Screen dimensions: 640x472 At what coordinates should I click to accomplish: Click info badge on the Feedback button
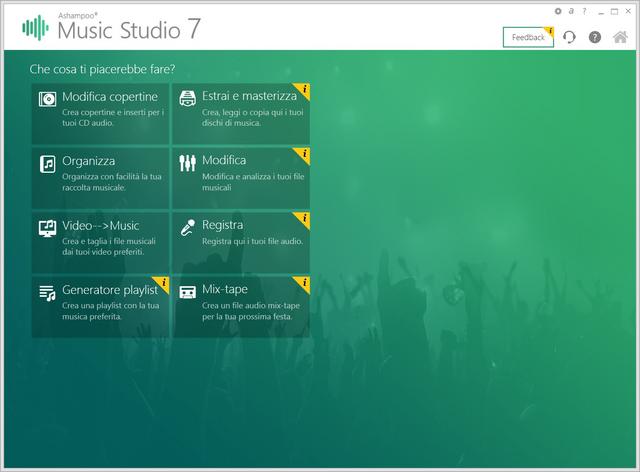tap(550, 31)
